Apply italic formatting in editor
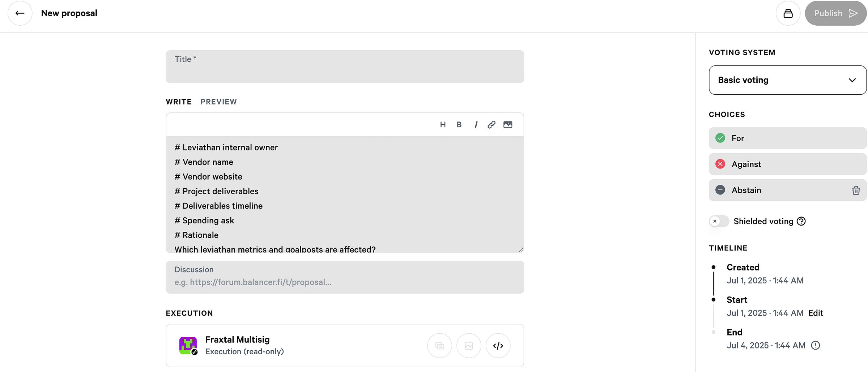The image size is (868, 372). coord(476,125)
